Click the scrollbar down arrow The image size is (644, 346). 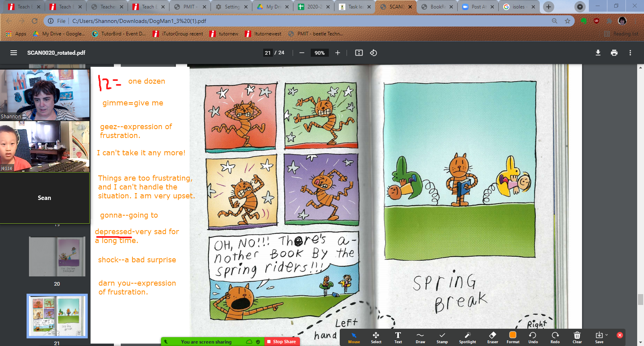pyautogui.click(x=640, y=343)
